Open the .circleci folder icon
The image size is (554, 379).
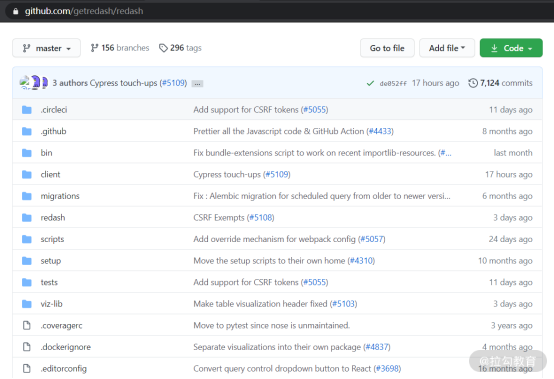click(x=27, y=110)
